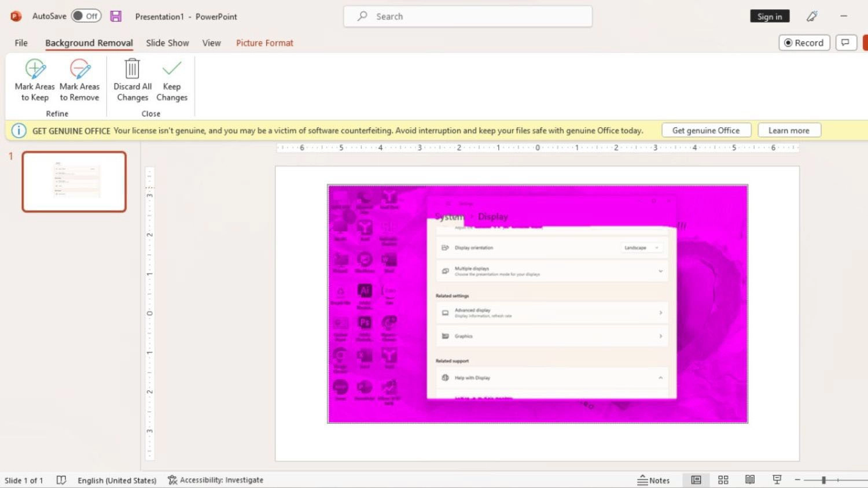Click Accessibility Investigate status item

coord(215,480)
